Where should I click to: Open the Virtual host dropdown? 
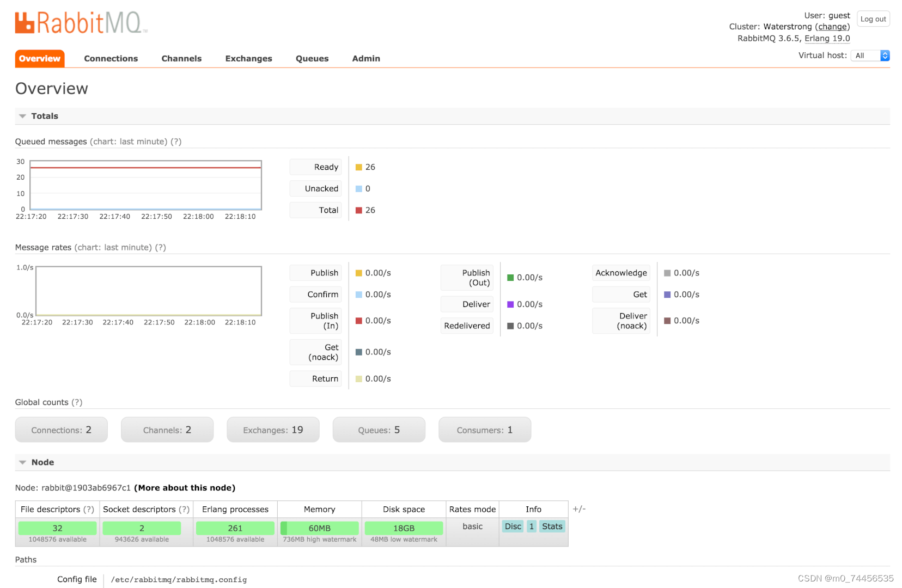click(x=870, y=56)
